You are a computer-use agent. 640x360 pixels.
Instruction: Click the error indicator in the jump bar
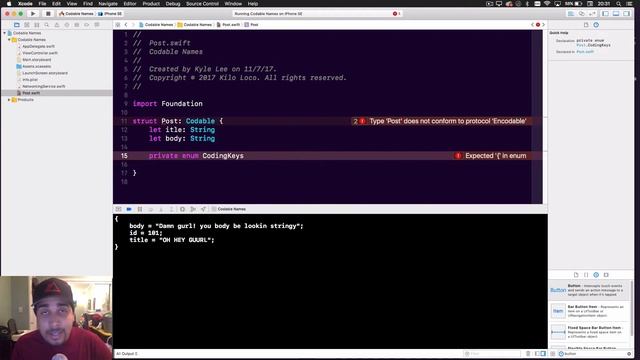[538, 25]
